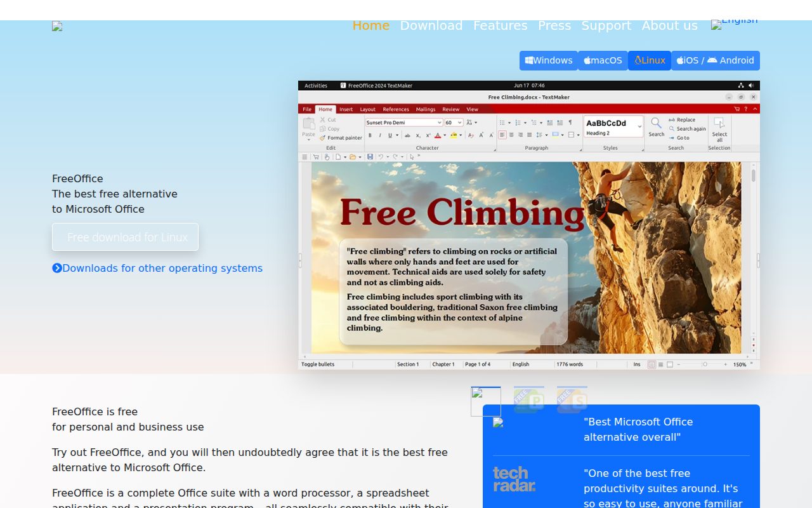
Task: Go to the Features menu item
Action: tap(500, 25)
